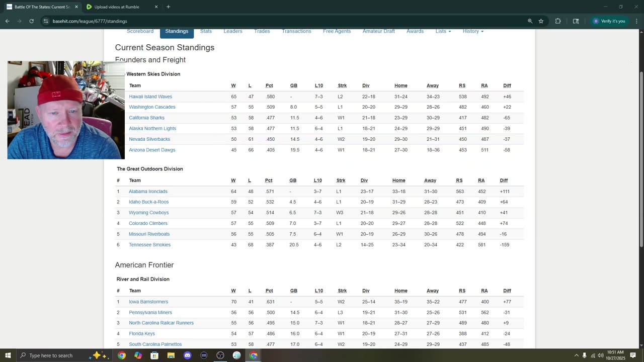Expand the History dropdown menu

click(473, 31)
